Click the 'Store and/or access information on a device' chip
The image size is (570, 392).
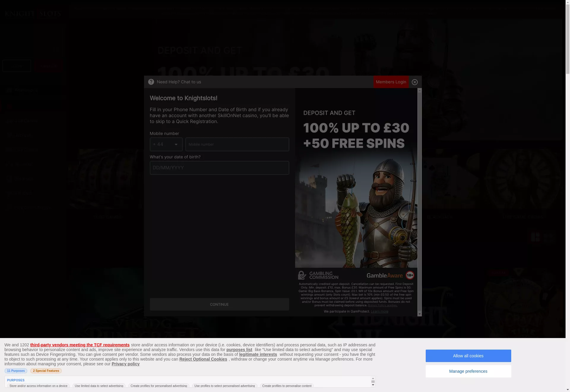point(38,386)
